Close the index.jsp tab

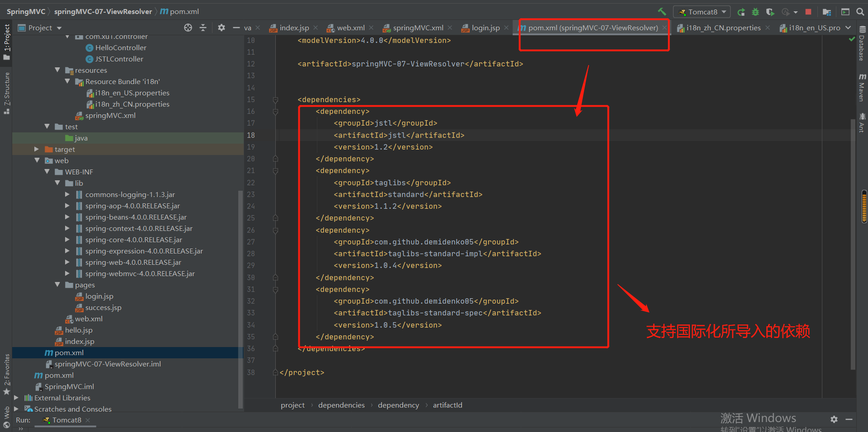point(316,28)
